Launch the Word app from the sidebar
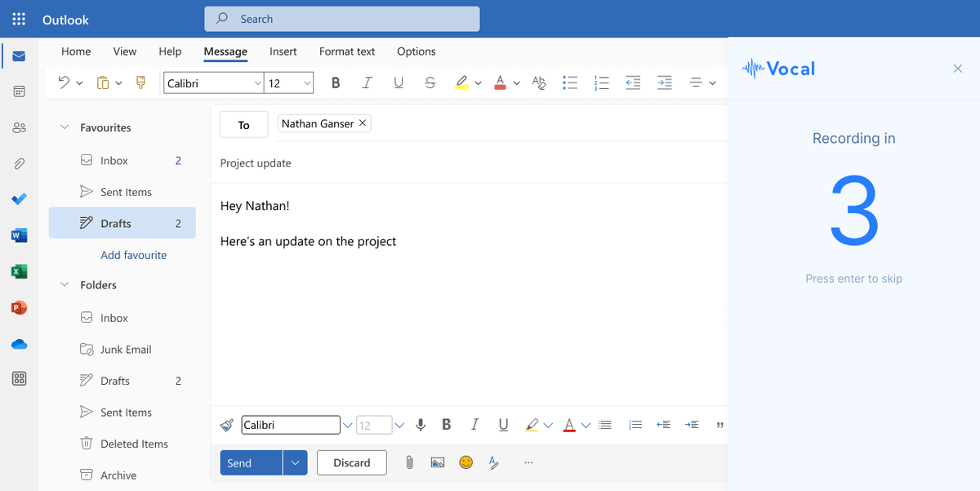980x491 pixels. 19,235
